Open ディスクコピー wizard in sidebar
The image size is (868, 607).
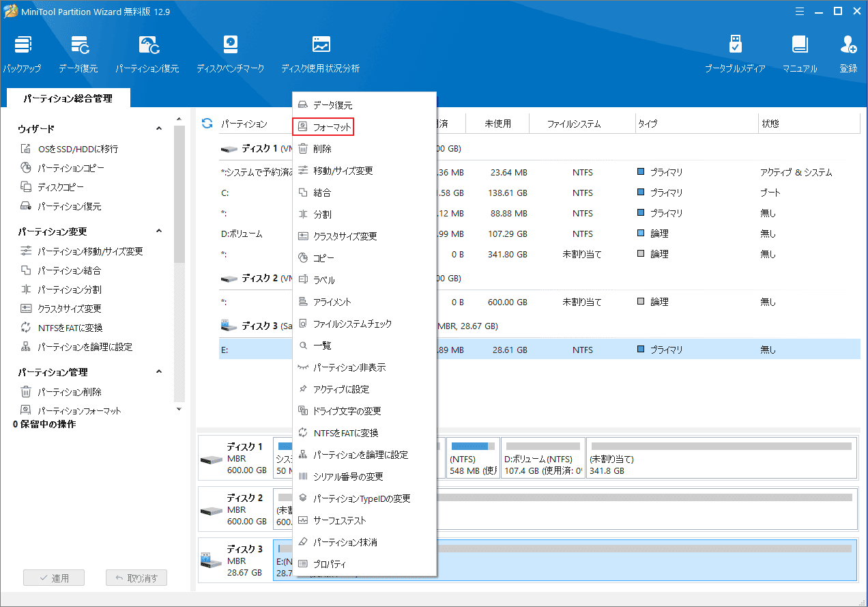tap(53, 187)
